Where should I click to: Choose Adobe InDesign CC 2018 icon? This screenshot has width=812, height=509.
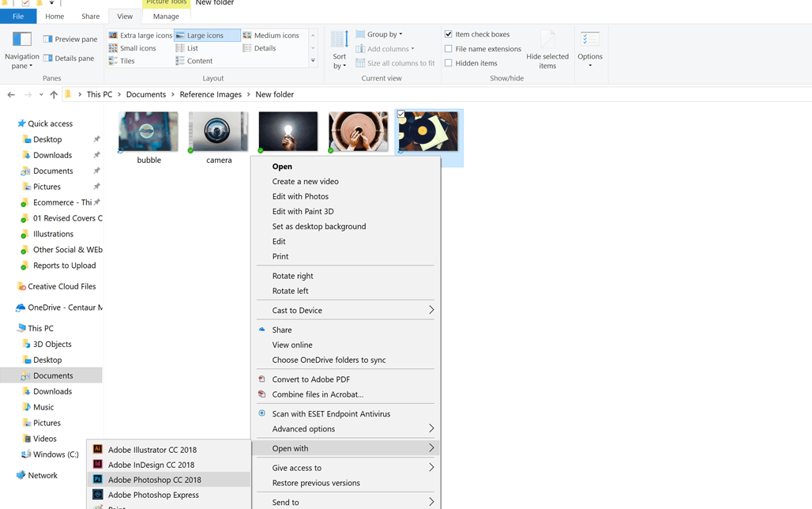pos(98,465)
